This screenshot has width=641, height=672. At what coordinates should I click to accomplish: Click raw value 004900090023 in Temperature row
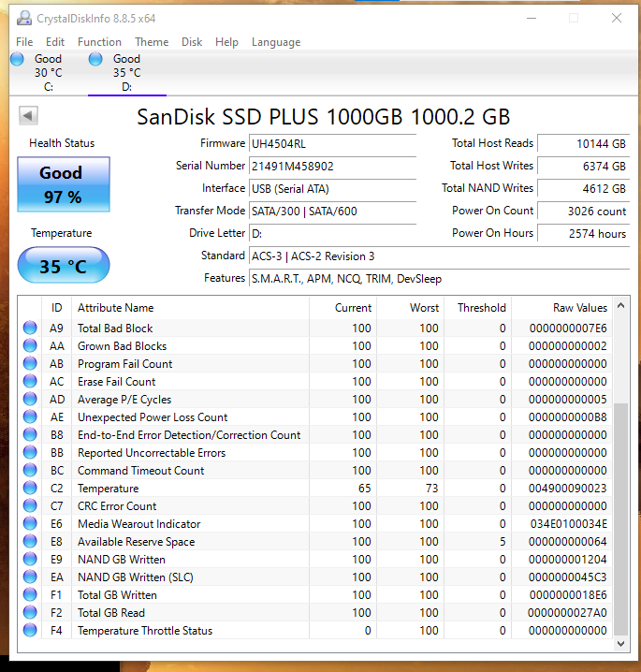568,489
